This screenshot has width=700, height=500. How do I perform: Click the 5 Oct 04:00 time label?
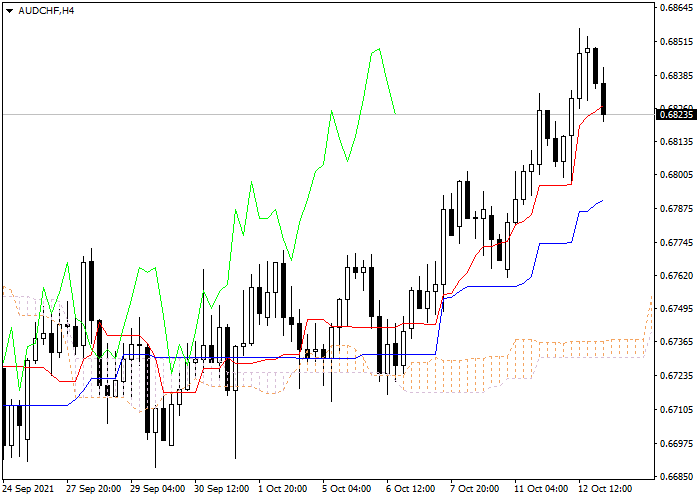(x=348, y=489)
